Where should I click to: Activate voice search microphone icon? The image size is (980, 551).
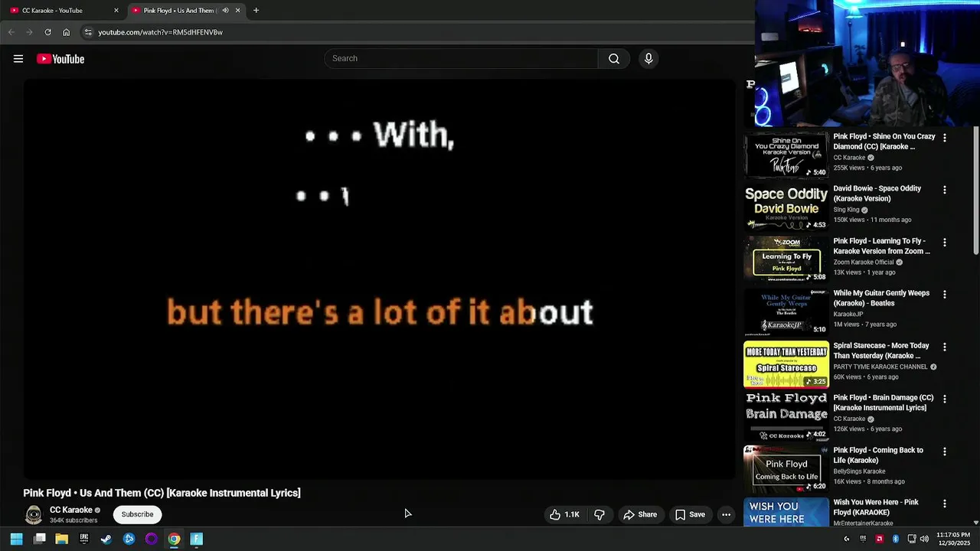pyautogui.click(x=648, y=59)
